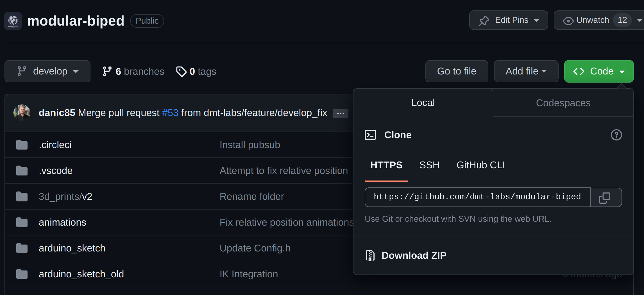
Task: Click the zip file icon for Download ZIP
Action: [x=370, y=256]
